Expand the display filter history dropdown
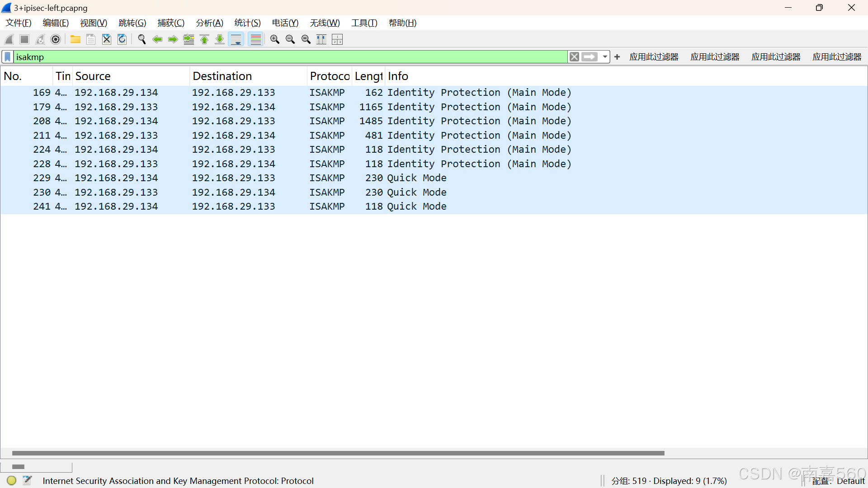 point(605,57)
